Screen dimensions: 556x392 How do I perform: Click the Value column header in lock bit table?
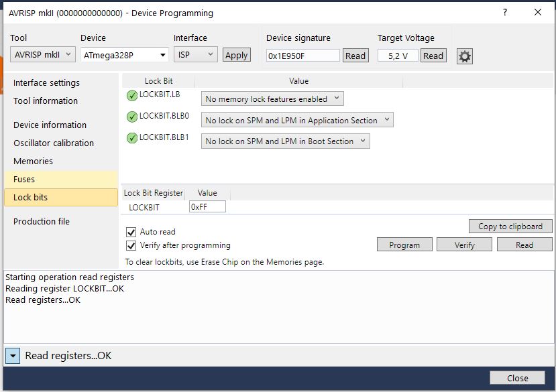coord(299,81)
